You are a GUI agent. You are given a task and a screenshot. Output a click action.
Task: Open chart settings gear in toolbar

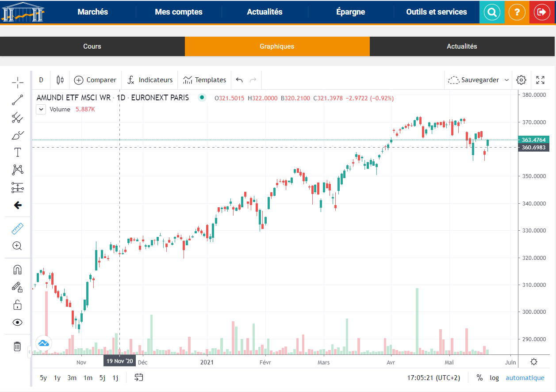click(x=521, y=80)
